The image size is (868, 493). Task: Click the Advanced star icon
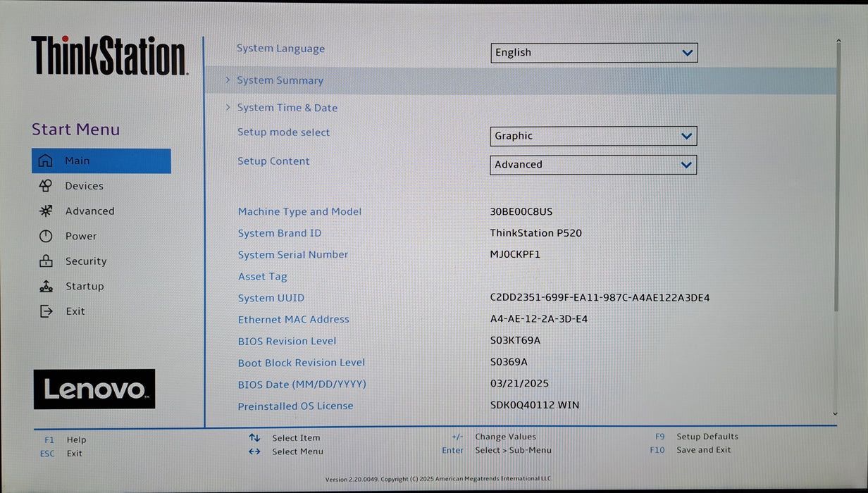(x=45, y=211)
